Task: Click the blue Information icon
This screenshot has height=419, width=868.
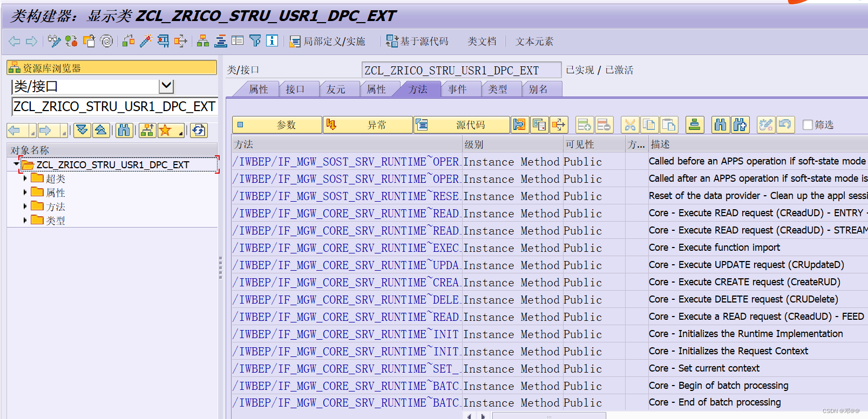Action: pyautogui.click(x=272, y=41)
